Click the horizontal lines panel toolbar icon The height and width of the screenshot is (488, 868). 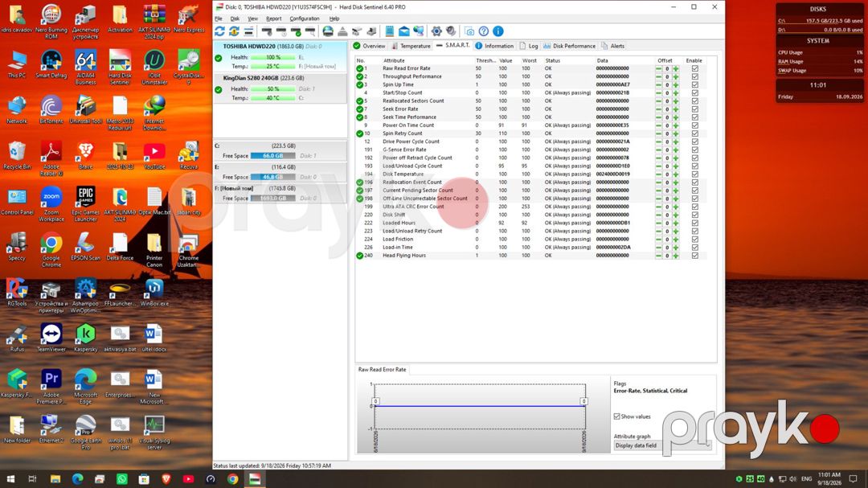tap(248, 31)
